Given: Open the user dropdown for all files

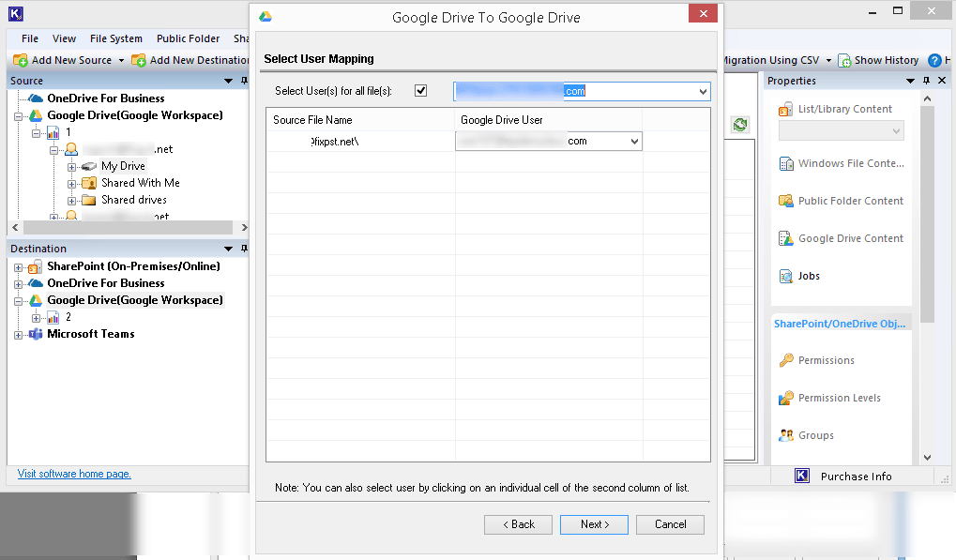Looking at the screenshot, I should coord(703,91).
